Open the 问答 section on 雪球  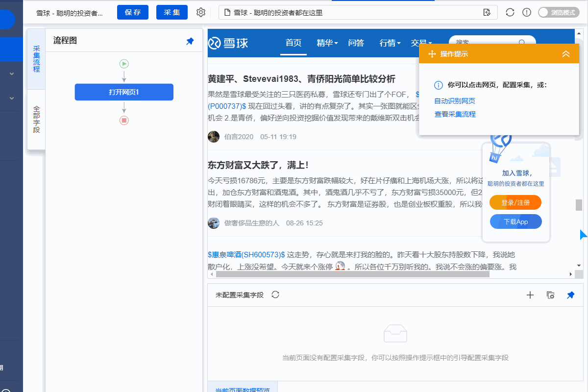(356, 43)
